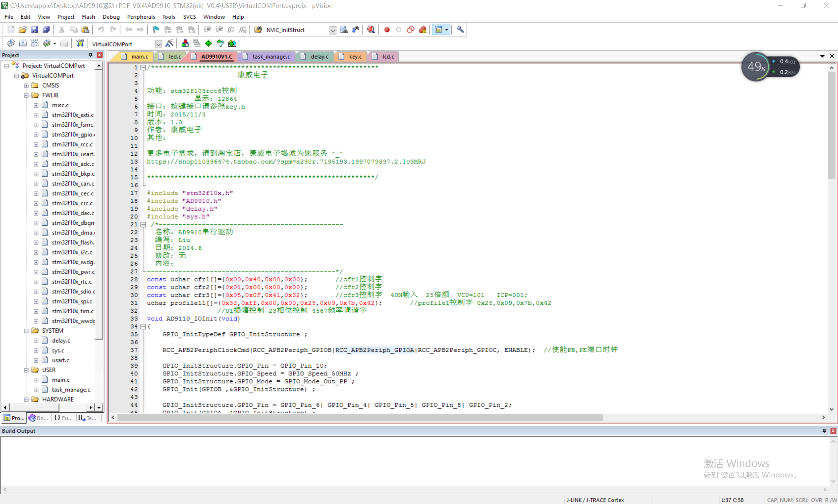
Task: Close the active editor tab
Action: (x=832, y=56)
